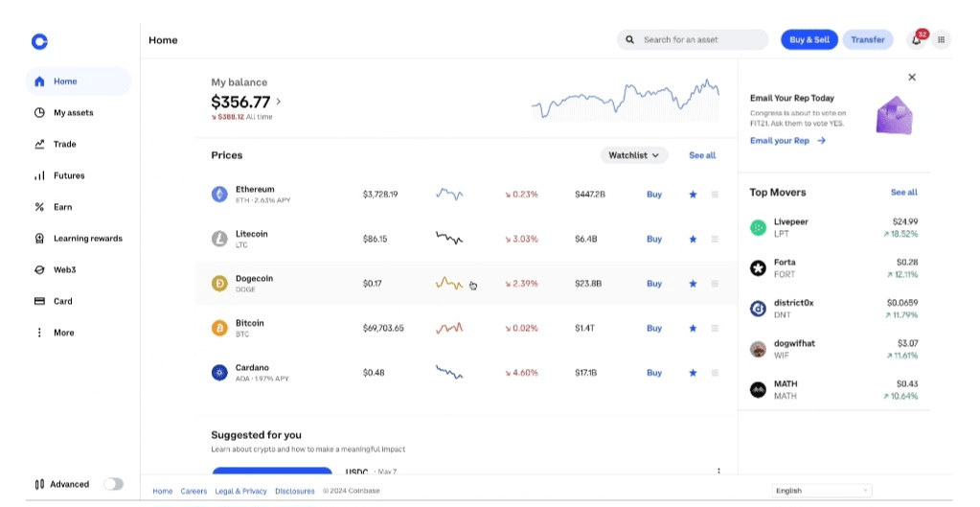Open the apps grid menu icon

(x=941, y=40)
